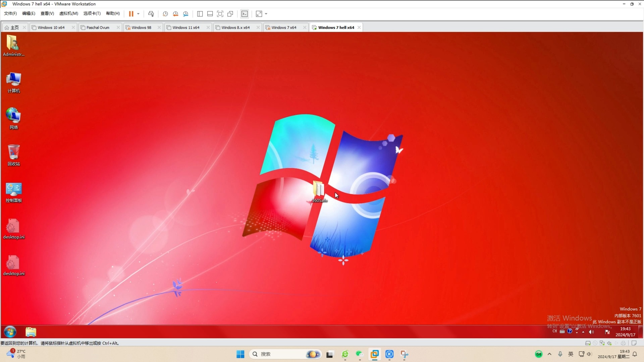Click the host taskbar 搜索 search box
This screenshot has width=644, height=362.
point(285,354)
